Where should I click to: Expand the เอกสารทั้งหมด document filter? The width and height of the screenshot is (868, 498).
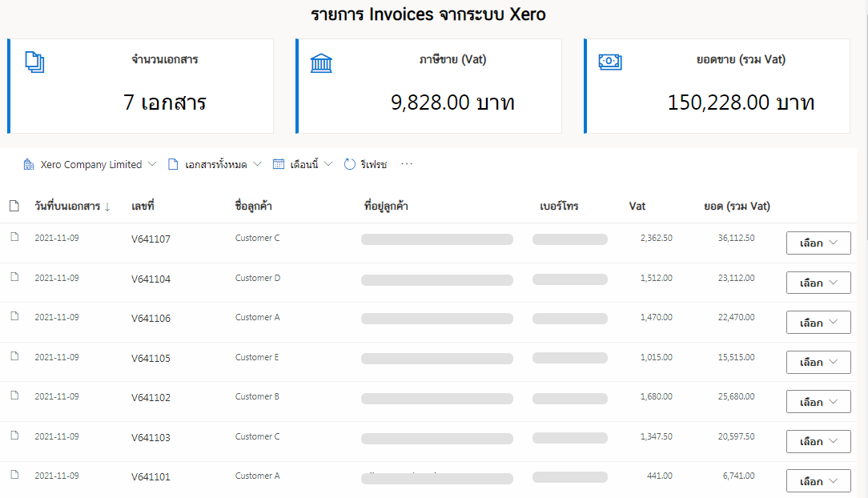[217, 163]
